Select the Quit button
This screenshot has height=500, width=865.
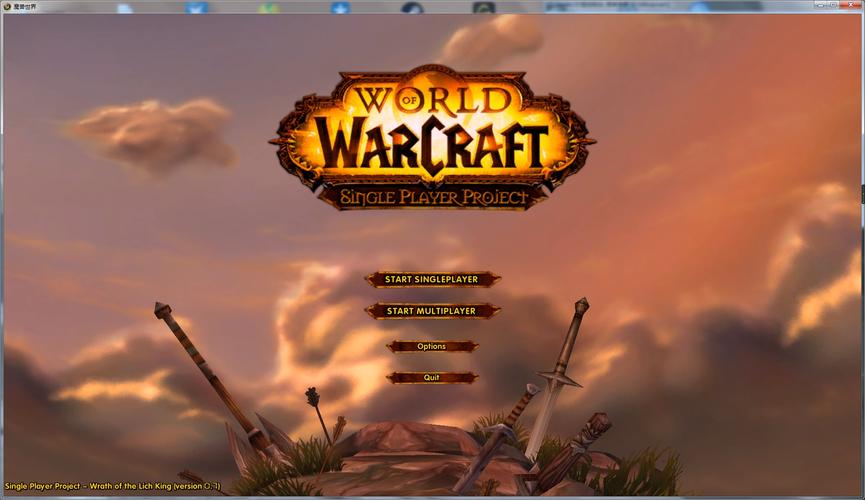[432, 377]
